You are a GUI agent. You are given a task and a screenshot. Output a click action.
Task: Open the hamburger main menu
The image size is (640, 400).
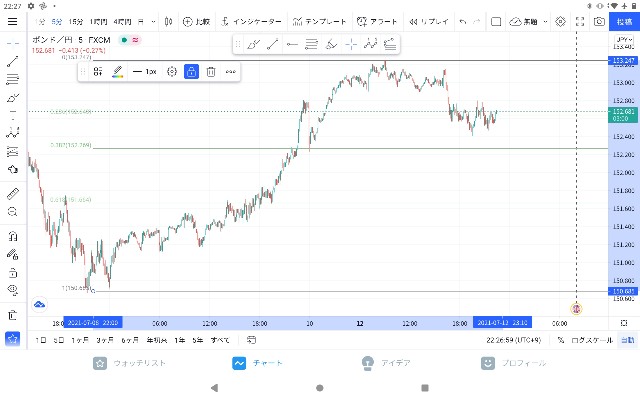13,21
